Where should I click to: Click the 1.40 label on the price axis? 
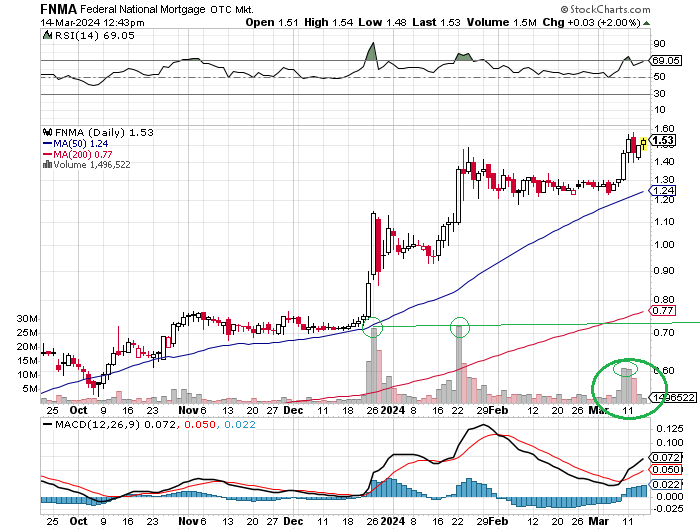tap(664, 162)
